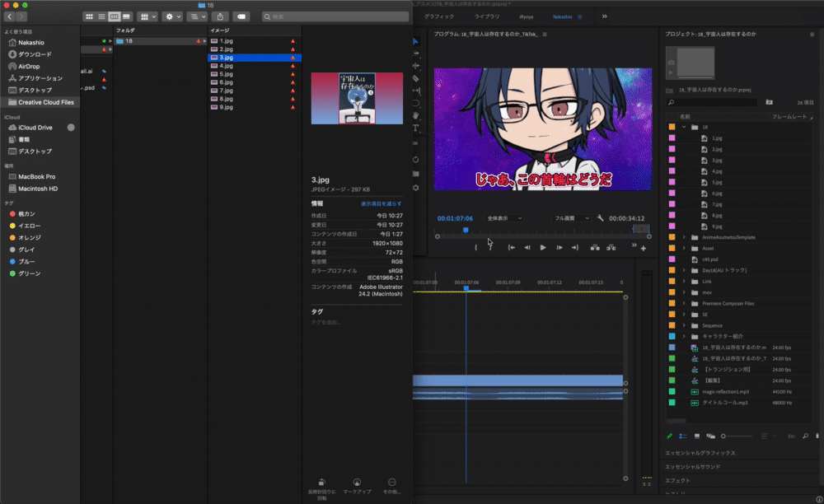Click the project panel search field
Screen dimensions: 824x504
pos(712,102)
